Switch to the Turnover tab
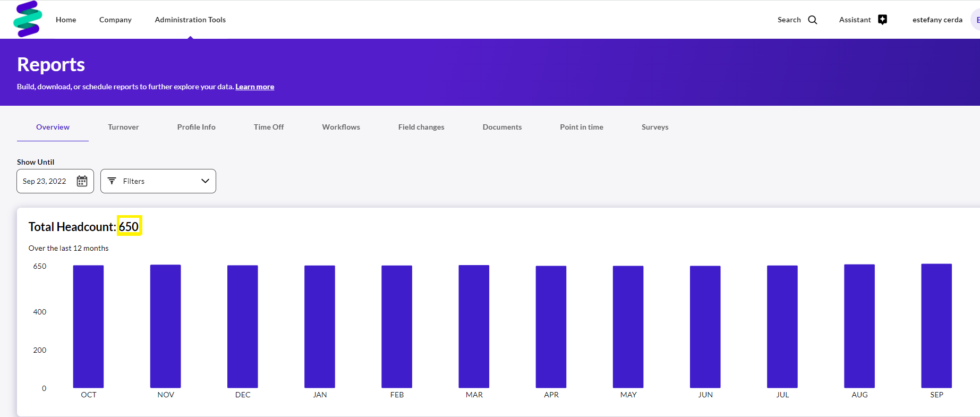 (123, 127)
